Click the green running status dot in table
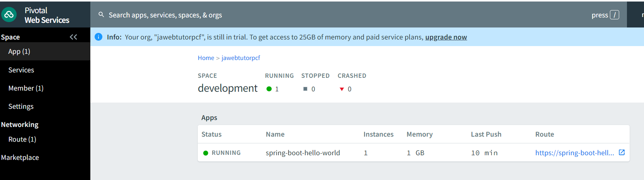This screenshot has width=644, height=180. (x=206, y=153)
